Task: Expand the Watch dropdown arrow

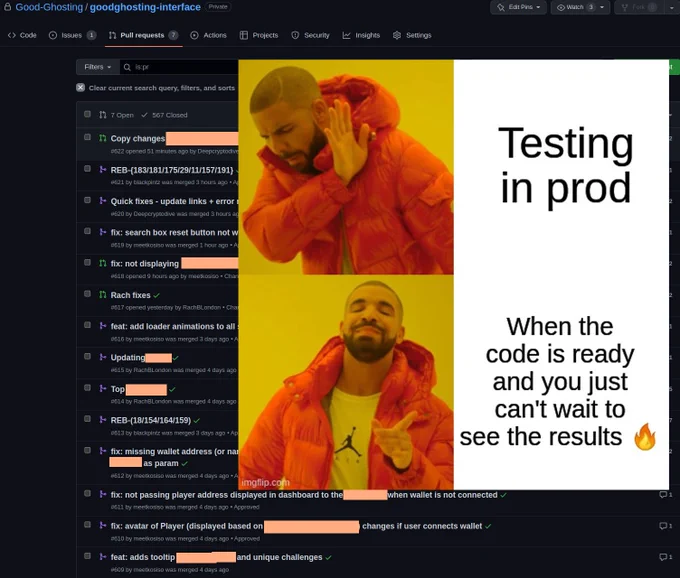Action: (x=602, y=7)
